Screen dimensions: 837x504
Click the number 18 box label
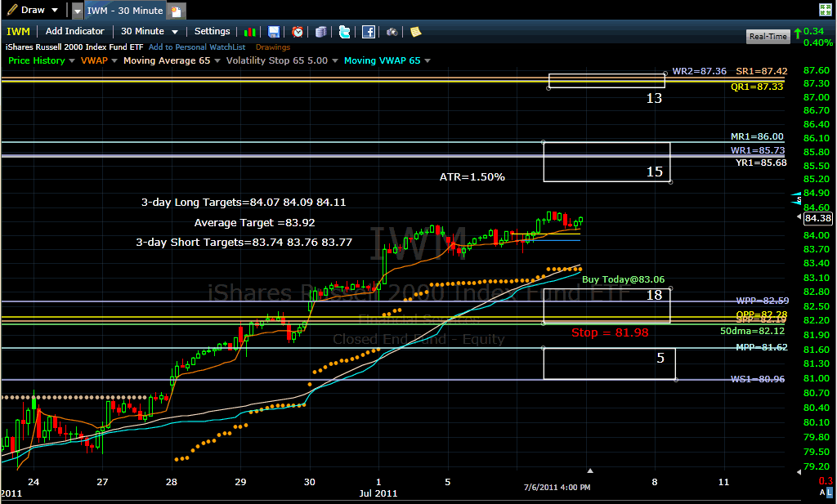(x=654, y=295)
